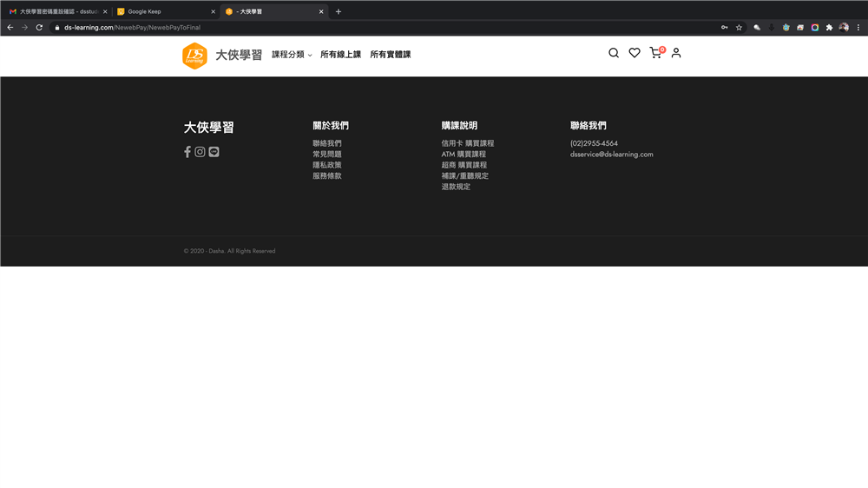The height and width of the screenshot is (488, 868).
Task: Click the dsservice@ds-learning.com email link
Action: point(611,155)
